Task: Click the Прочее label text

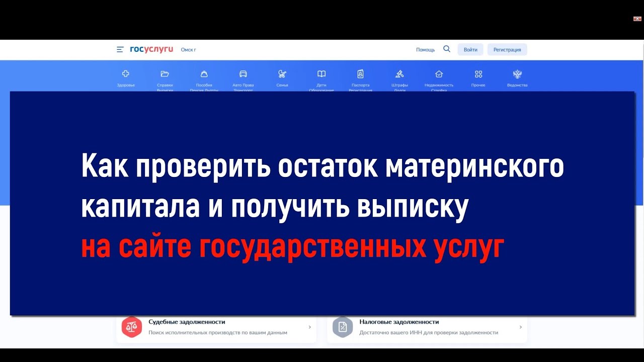Action: [478, 85]
